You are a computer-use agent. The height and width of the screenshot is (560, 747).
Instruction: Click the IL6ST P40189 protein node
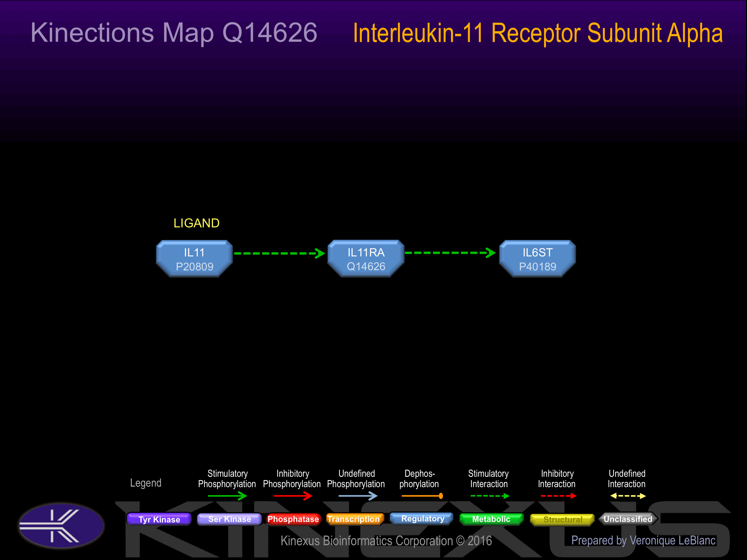pyautogui.click(x=538, y=259)
